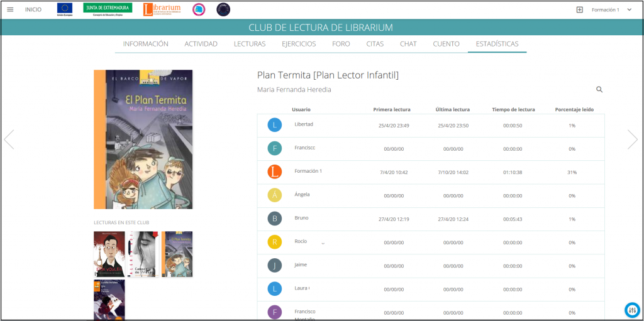Click the author Maria Fernanda Heredia
644x321 pixels.
click(294, 89)
